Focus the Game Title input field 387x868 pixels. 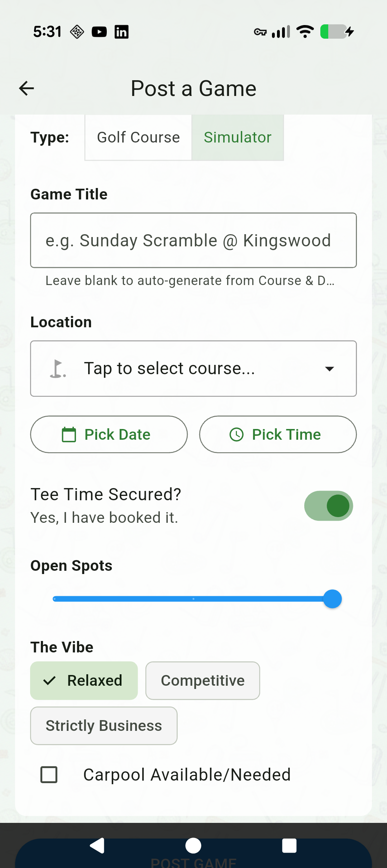point(193,240)
